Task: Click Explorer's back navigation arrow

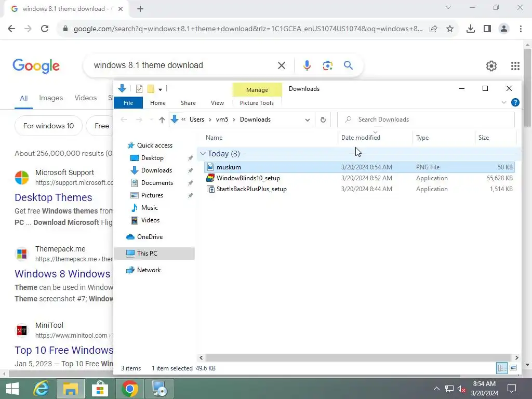Action: point(124,119)
